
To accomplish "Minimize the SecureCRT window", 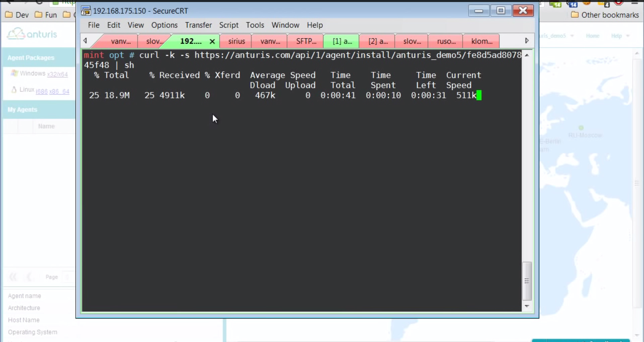I will (x=479, y=11).
